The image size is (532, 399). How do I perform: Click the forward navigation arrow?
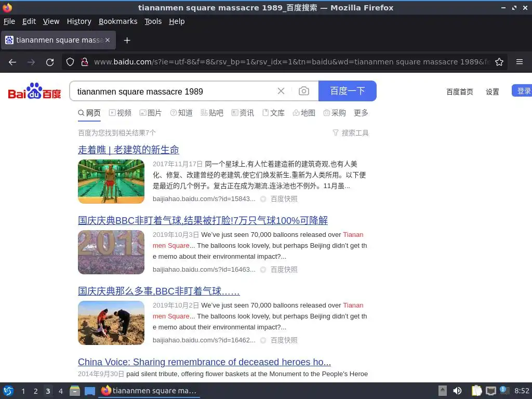31,62
